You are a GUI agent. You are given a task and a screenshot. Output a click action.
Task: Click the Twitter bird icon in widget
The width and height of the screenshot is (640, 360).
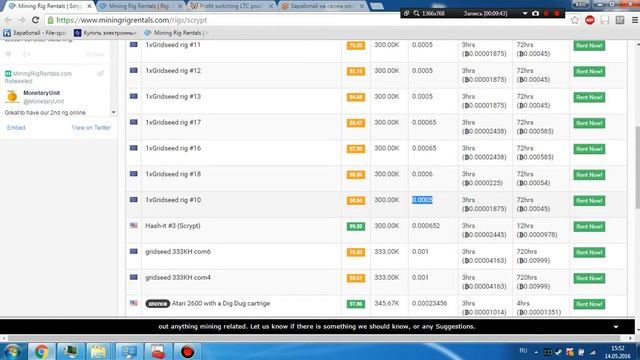100,73
